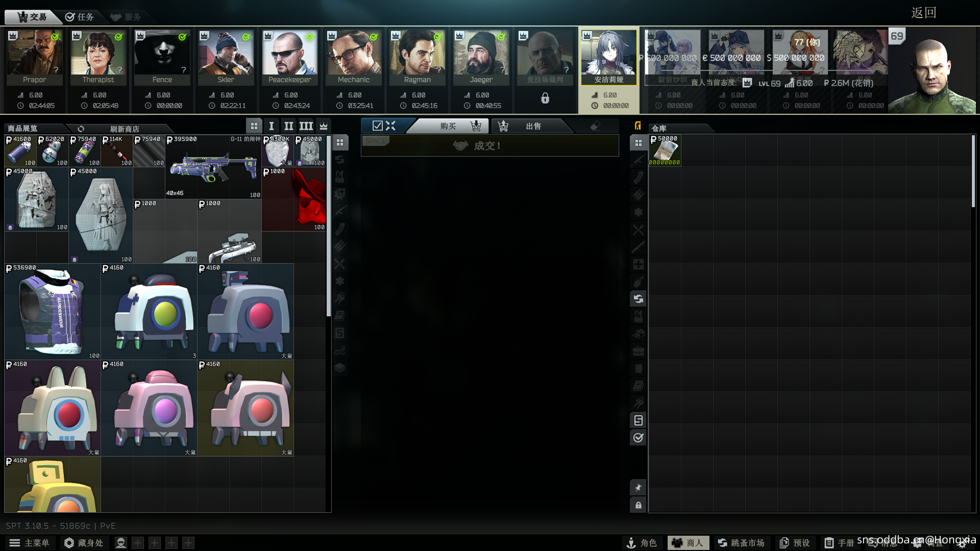Screen dimensions: 980x551
Task: Filter stash by medical cross icon
Action: click(638, 264)
